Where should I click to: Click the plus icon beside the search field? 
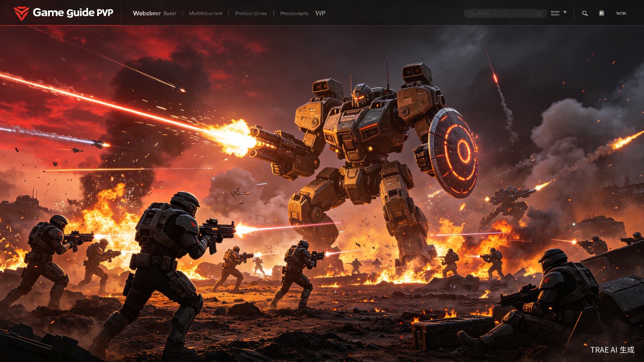click(565, 12)
